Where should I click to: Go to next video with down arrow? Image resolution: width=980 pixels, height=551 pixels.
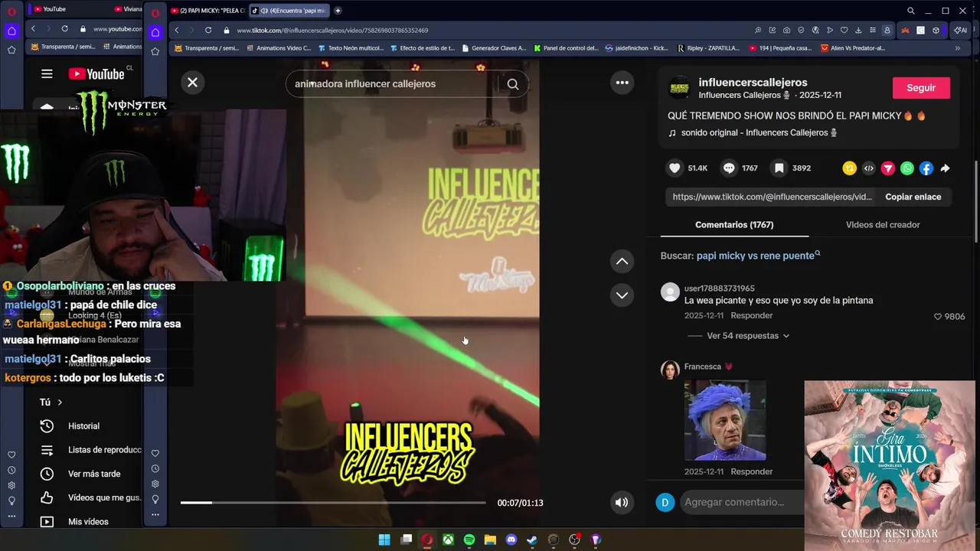[622, 295]
